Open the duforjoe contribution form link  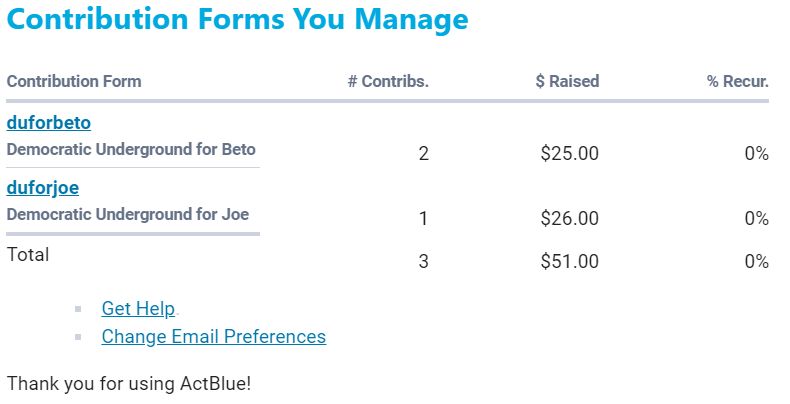(43, 188)
